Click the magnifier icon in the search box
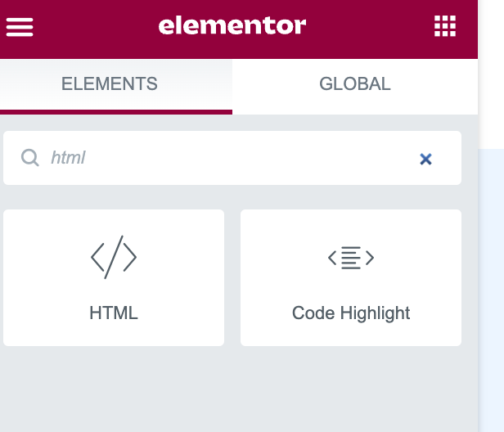 coord(30,158)
